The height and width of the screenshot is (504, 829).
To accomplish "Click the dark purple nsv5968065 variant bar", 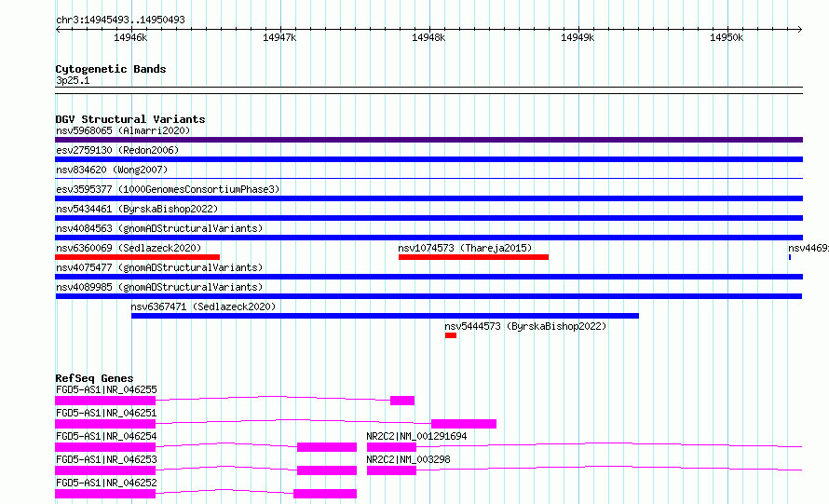I will pyautogui.click(x=428, y=140).
